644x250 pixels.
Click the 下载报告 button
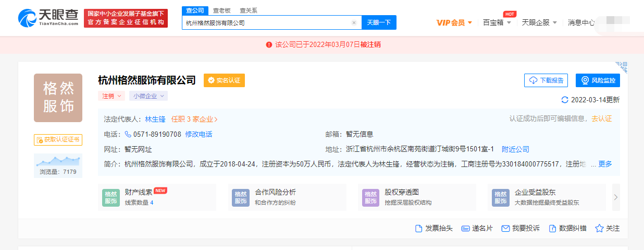pyautogui.click(x=546, y=80)
